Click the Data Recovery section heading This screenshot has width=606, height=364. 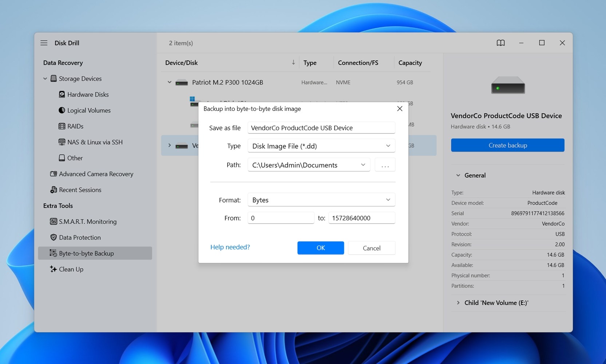tap(63, 63)
